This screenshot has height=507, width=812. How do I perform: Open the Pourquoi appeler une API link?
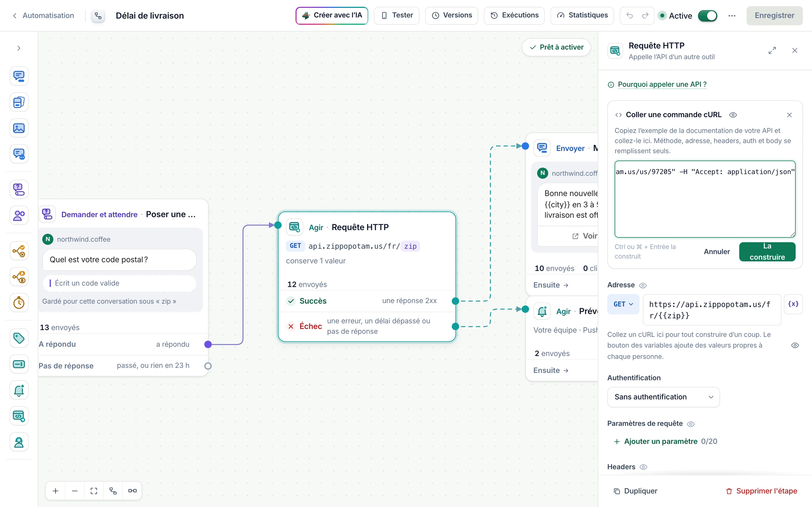click(x=662, y=84)
